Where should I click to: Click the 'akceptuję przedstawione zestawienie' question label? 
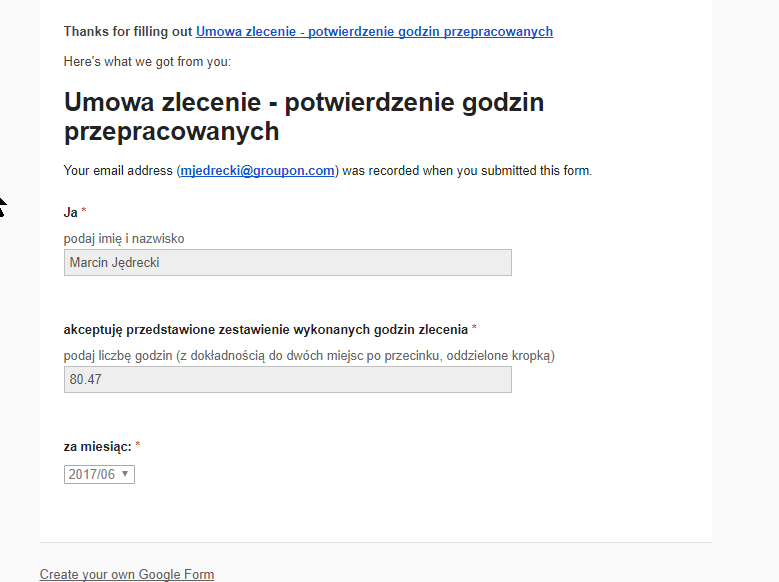click(265, 329)
